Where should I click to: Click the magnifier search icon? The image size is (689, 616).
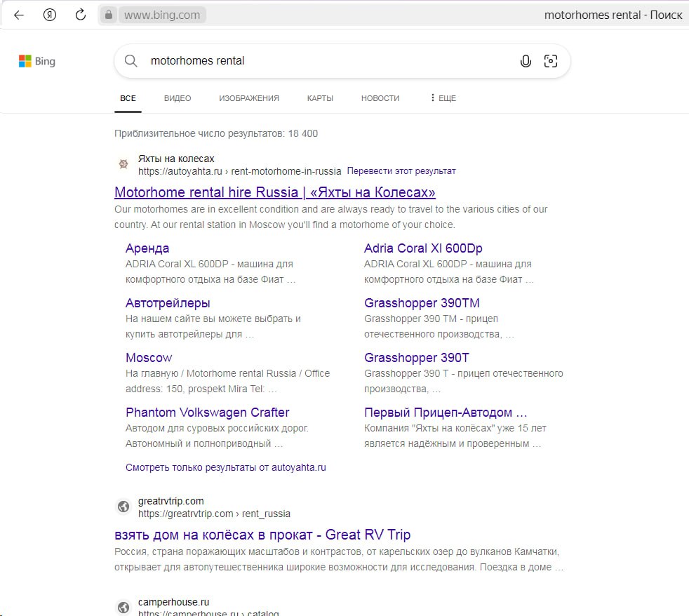pyautogui.click(x=131, y=61)
